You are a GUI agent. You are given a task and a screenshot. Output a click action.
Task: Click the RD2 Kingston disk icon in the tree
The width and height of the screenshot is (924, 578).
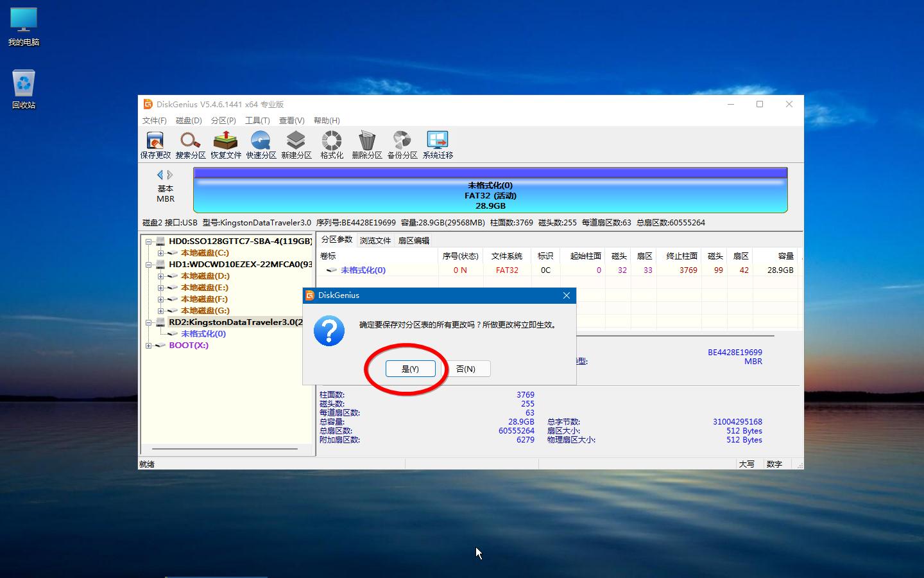[160, 322]
